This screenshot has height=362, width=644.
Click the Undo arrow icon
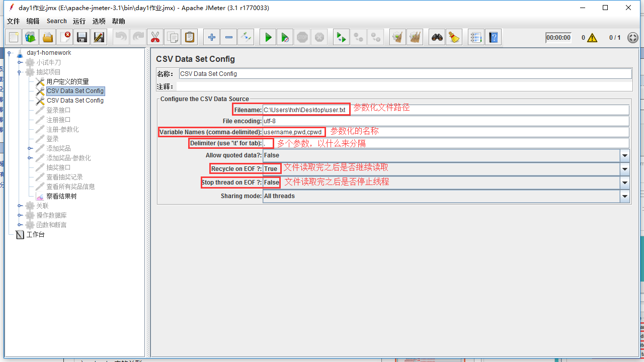(x=121, y=37)
